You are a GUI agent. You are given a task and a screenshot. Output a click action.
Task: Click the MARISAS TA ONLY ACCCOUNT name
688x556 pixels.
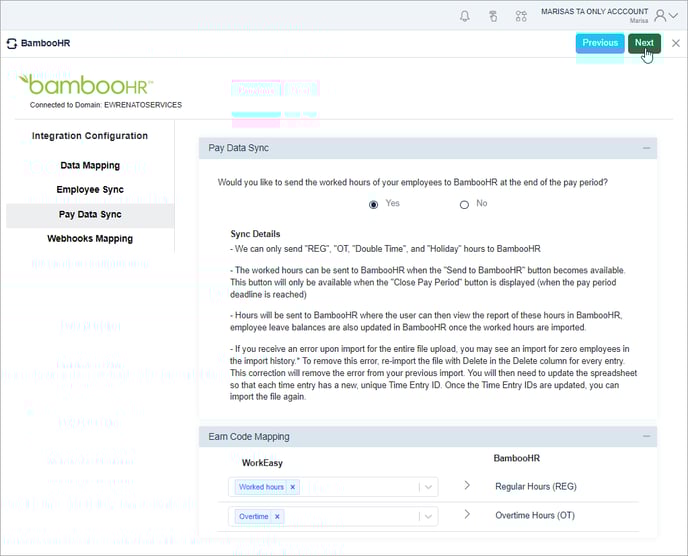595,11
